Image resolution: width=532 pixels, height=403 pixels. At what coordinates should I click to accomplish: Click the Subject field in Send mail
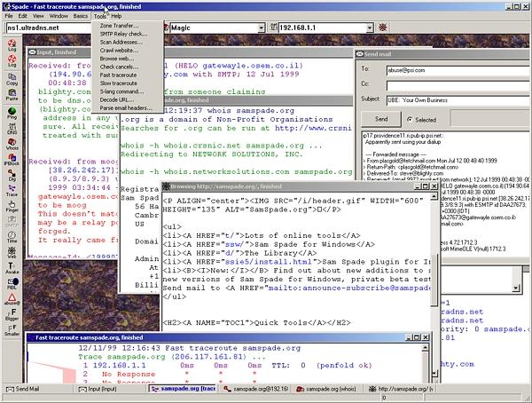click(458, 100)
